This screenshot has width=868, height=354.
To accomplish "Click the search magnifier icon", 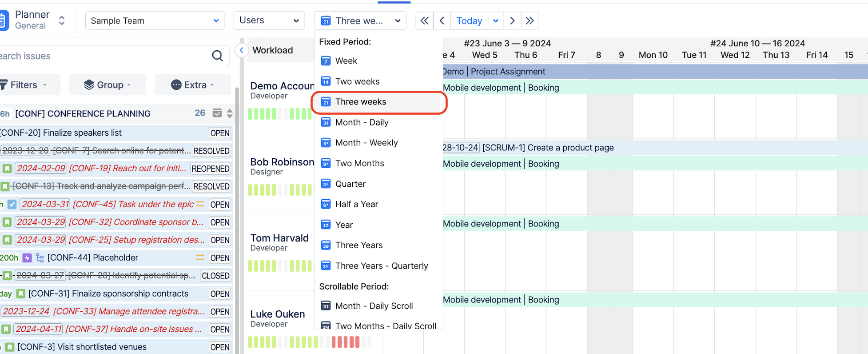I will click(x=217, y=56).
